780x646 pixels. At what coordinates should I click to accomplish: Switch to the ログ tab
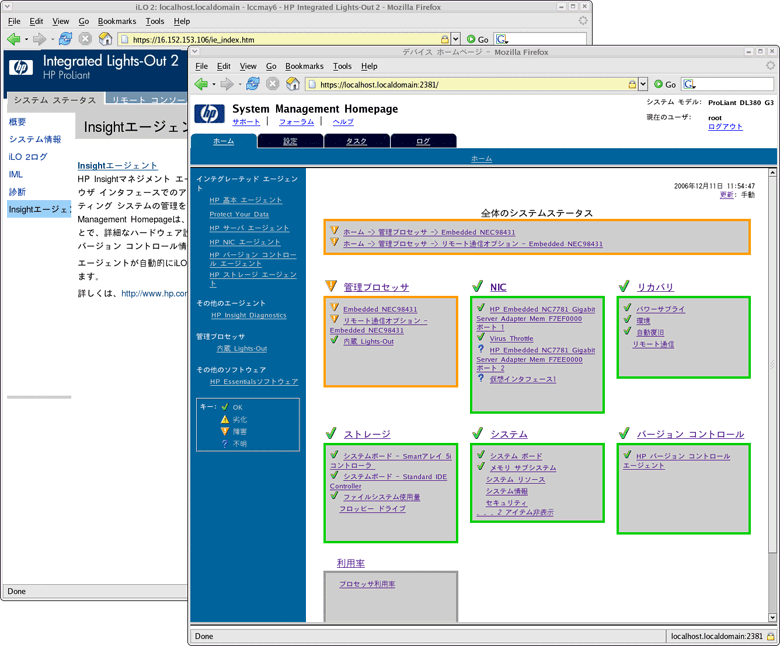(423, 141)
